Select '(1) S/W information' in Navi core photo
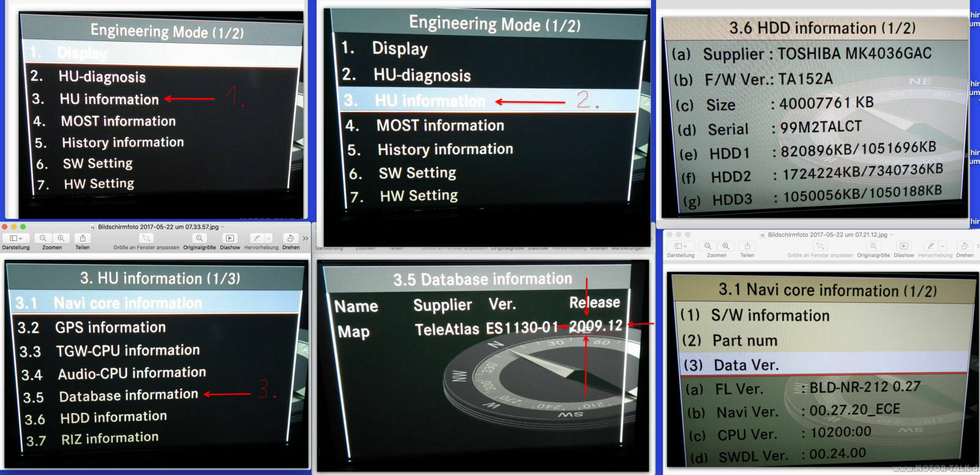Image resolution: width=980 pixels, height=475 pixels. pyautogui.click(x=755, y=316)
